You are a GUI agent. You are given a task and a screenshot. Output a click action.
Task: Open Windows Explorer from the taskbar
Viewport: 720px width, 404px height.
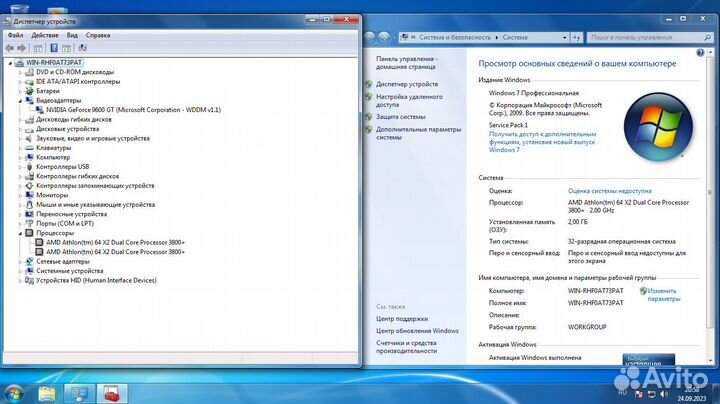(46, 394)
